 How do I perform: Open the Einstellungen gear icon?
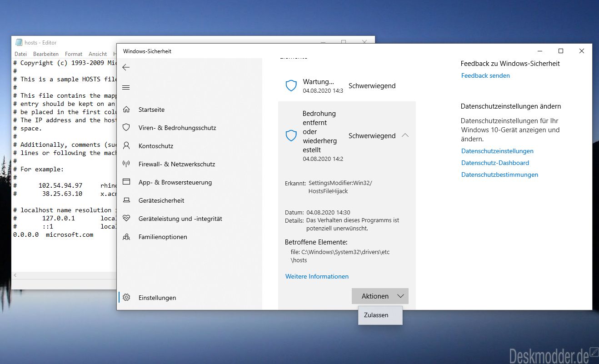pyautogui.click(x=126, y=298)
